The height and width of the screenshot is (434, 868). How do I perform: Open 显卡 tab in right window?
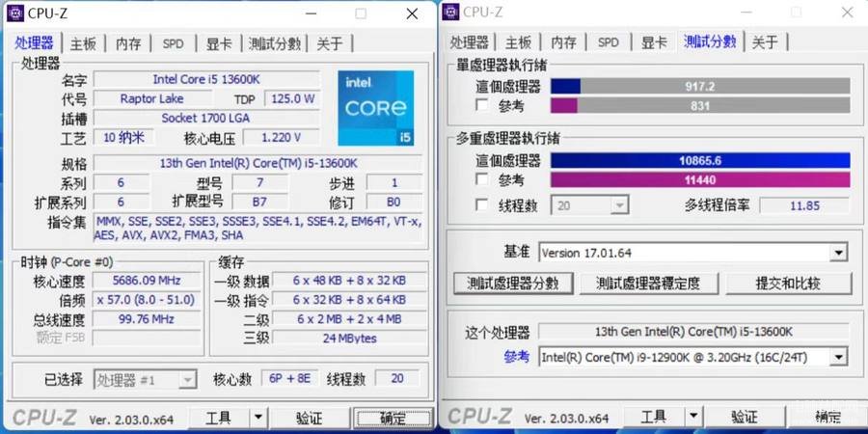pos(654,42)
